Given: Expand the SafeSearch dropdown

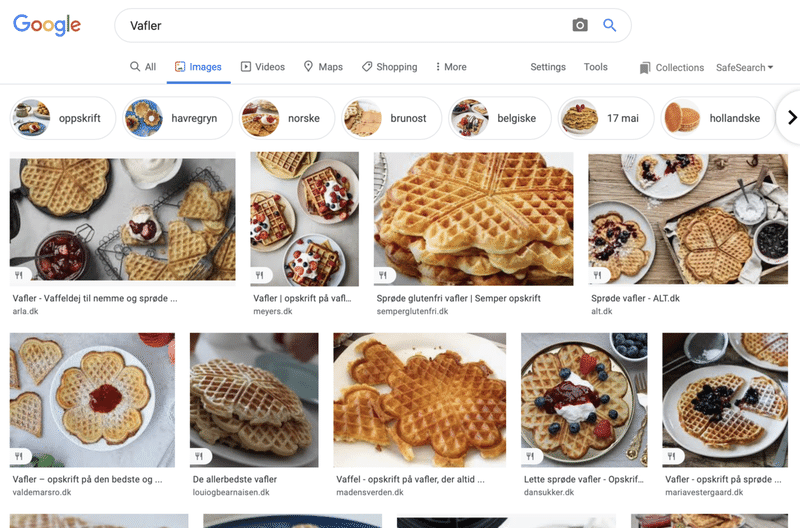Looking at the screenshot, I should coord(745,68).
